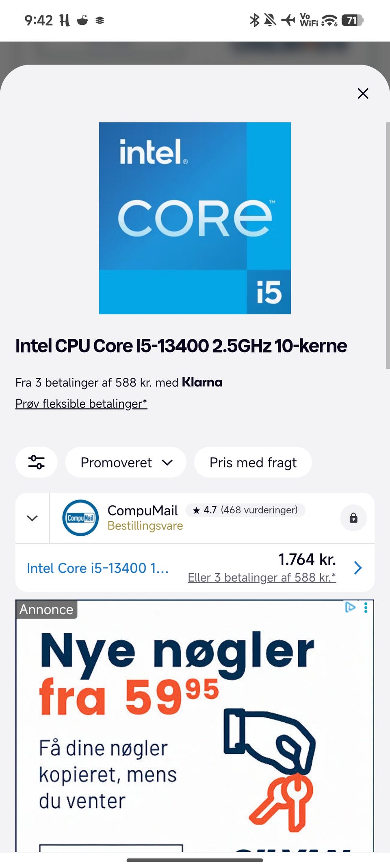The height and width of the screenshot is (868, 390).
Task: Click 'Eller 3 betalinger af 588 kr.' link
Action: 262,577
